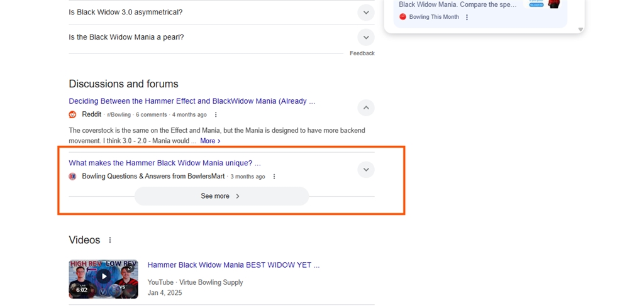The width and height of the screenshot is (644, 308).
Task: Click the "See more" button
Action: [x=221, y=196]
